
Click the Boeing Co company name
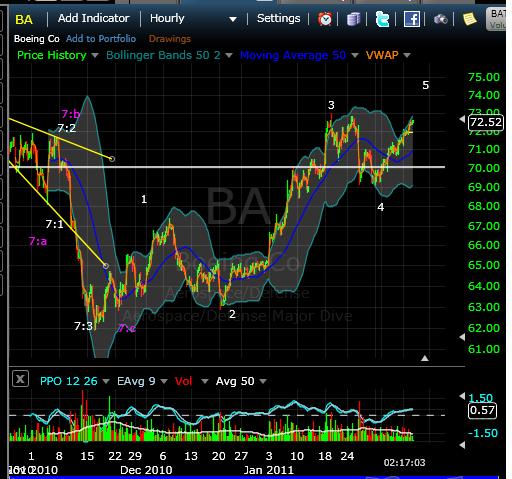click(x=37, y=39)
